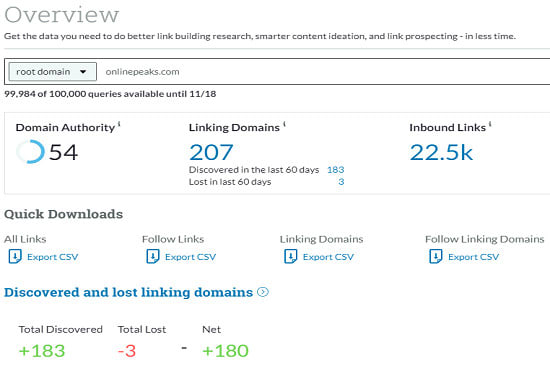Open the root domain dropdown
The image size is (550, 370).
click(53, 72)
